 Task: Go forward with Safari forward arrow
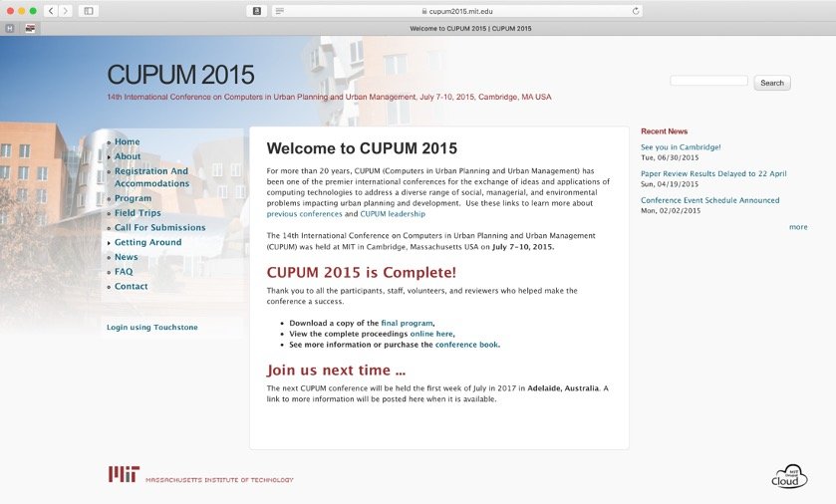coord(65,11)
